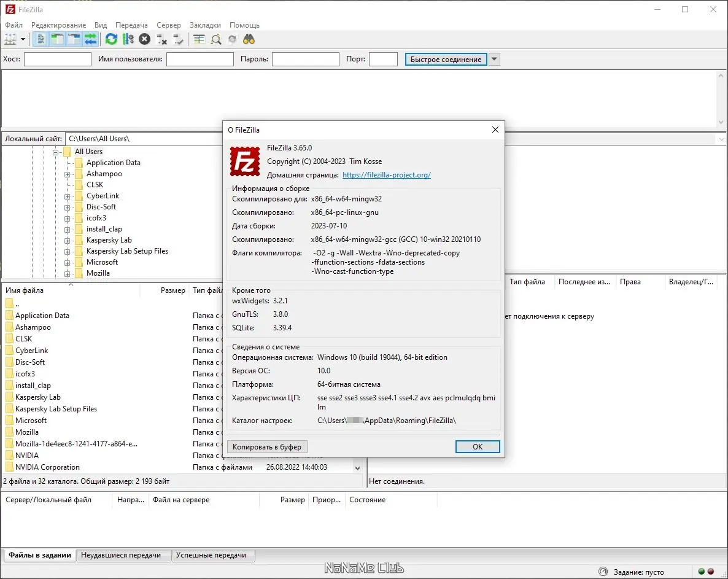This screenshot has width=728, height=579.
Task: Click the green activity LED
Action: tap(701, 572)
